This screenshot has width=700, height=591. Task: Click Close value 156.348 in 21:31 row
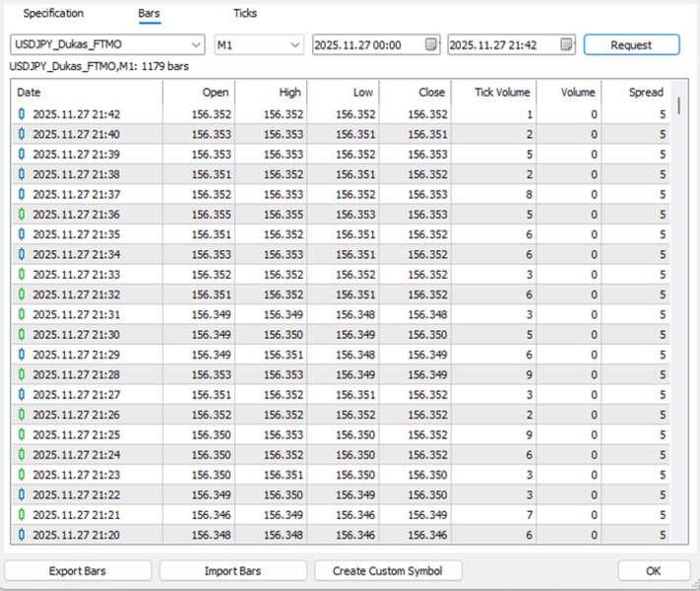(x=427, y=314)
